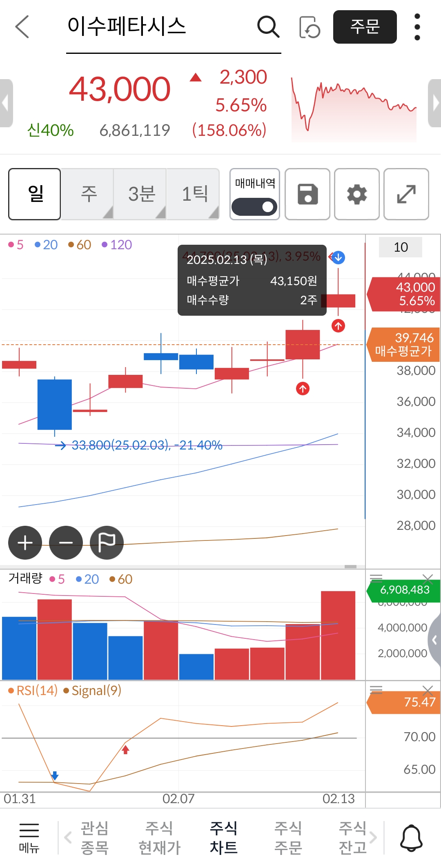Screen dimensions: 441x868
Task: Switch to 관심종목 tab
Action: point(94,838)
